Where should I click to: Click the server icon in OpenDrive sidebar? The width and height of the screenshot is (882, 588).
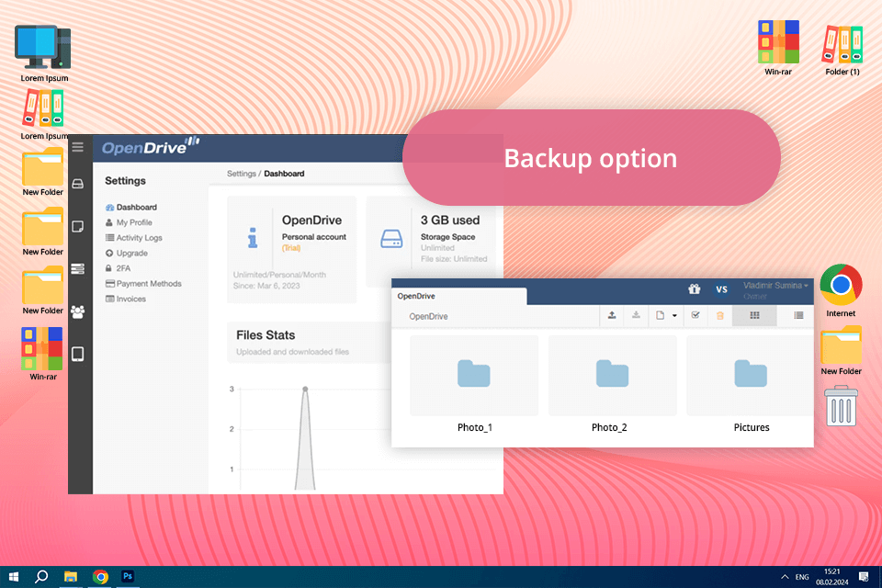(77, 269)
